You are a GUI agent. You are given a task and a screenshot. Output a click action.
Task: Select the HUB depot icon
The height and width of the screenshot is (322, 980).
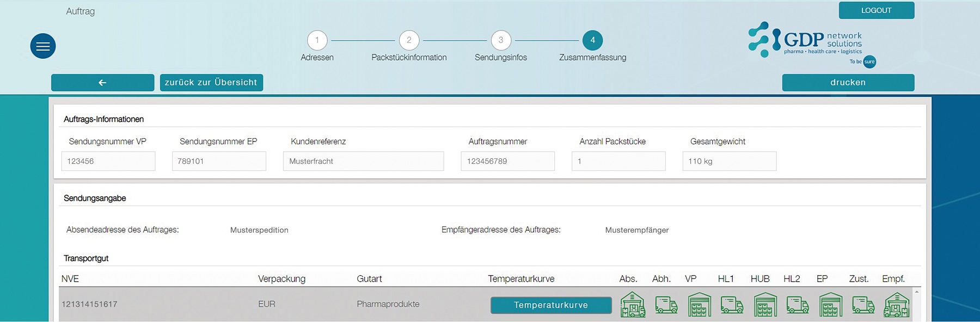[x=765, y=305]
